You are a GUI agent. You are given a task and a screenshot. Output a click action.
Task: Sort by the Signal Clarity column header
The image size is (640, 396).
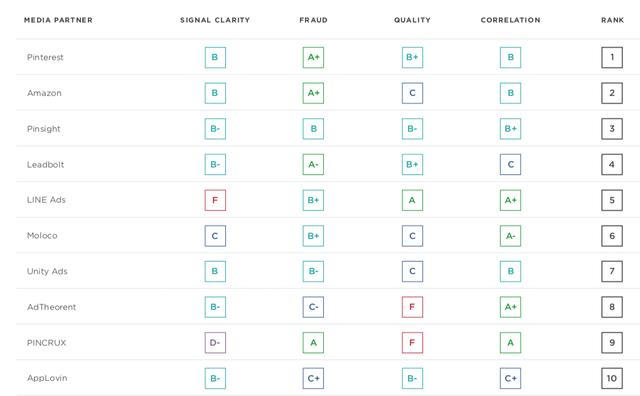pyautogui.click(x=215, y=20)
